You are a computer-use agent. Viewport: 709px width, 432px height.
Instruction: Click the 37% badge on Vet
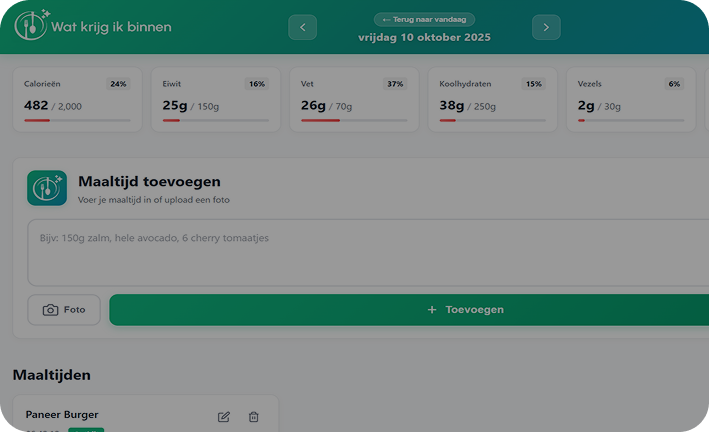[x=395, y=84]
